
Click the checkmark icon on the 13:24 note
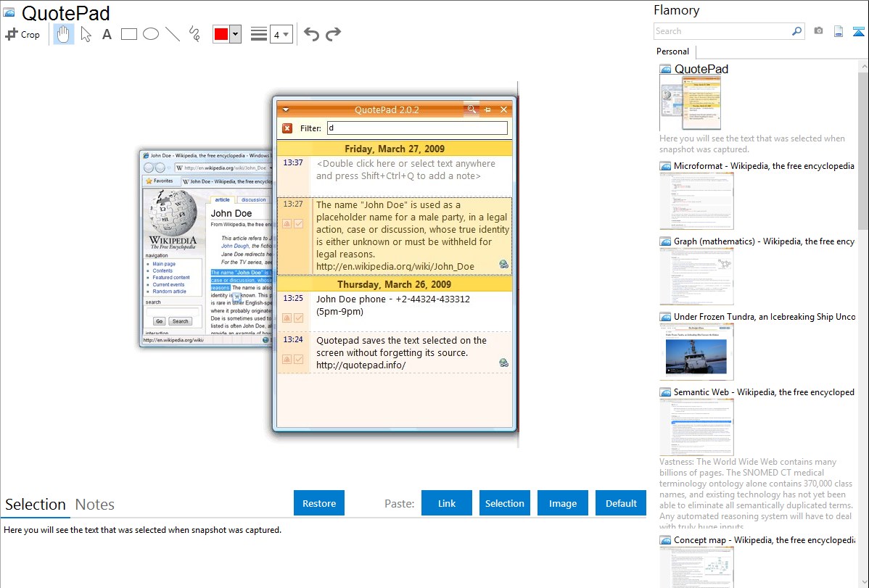[x=299, y=359]
